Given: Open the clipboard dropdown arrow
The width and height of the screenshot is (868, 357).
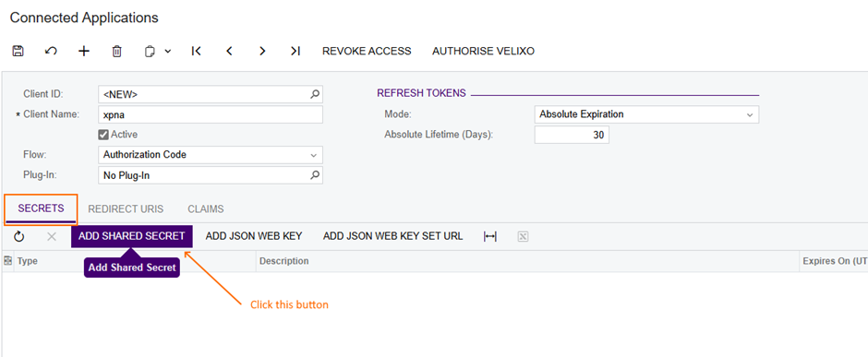Looking at the screenshot, I should [x=168, y=52].
